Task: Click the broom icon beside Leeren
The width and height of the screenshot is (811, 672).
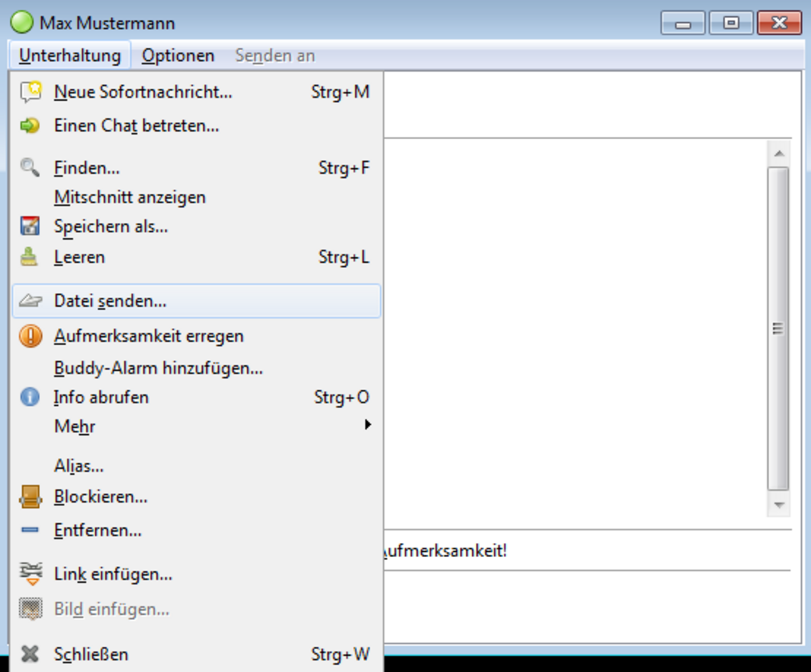Action: [30, 257]
